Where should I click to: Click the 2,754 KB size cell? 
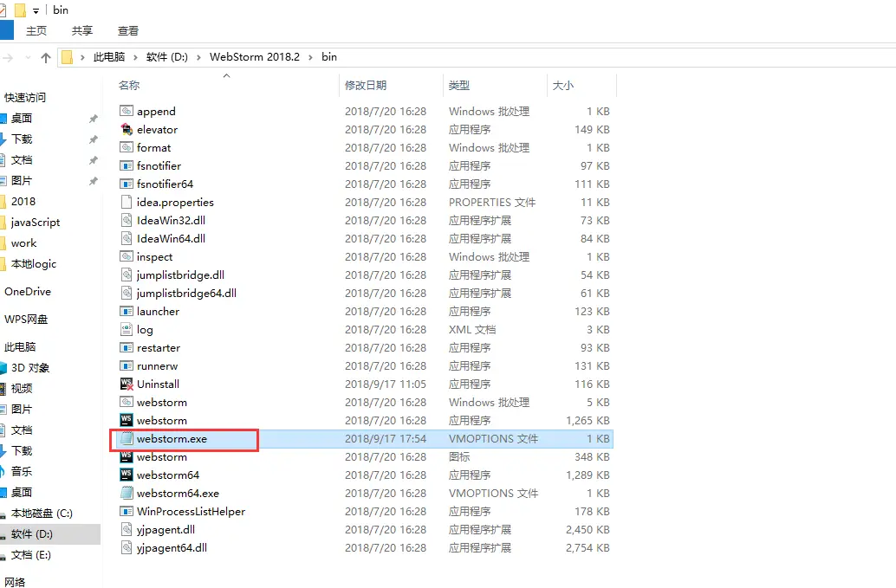pos(588,548)
